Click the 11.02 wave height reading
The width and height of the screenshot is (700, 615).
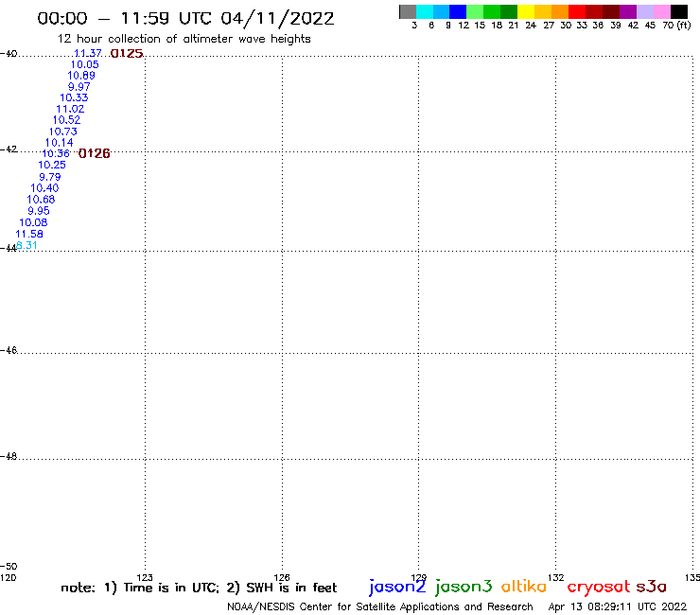click(x=70, y=109)
